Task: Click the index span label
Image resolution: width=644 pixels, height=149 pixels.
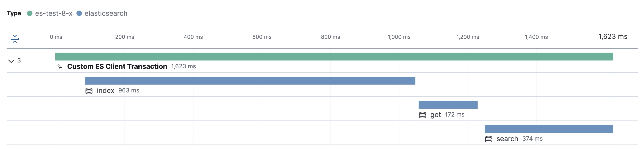Action: (x=105, y=91)
